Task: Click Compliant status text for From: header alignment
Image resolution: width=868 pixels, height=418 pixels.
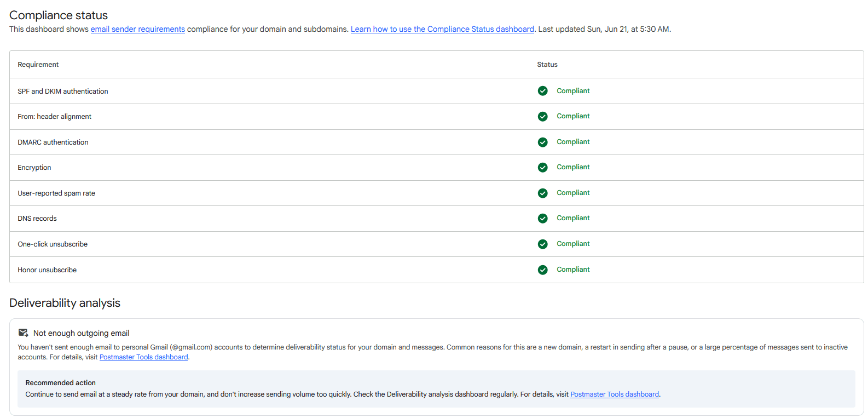Action: click(573, 116)
